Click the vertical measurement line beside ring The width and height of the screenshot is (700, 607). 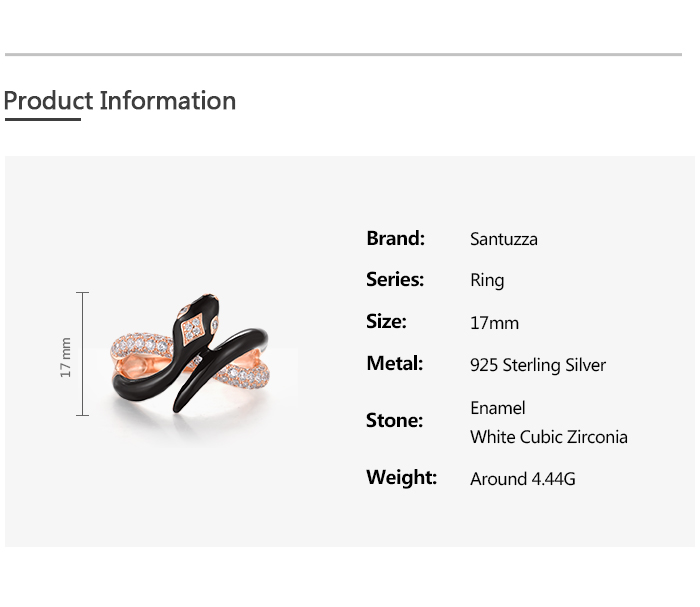point(83,354)
